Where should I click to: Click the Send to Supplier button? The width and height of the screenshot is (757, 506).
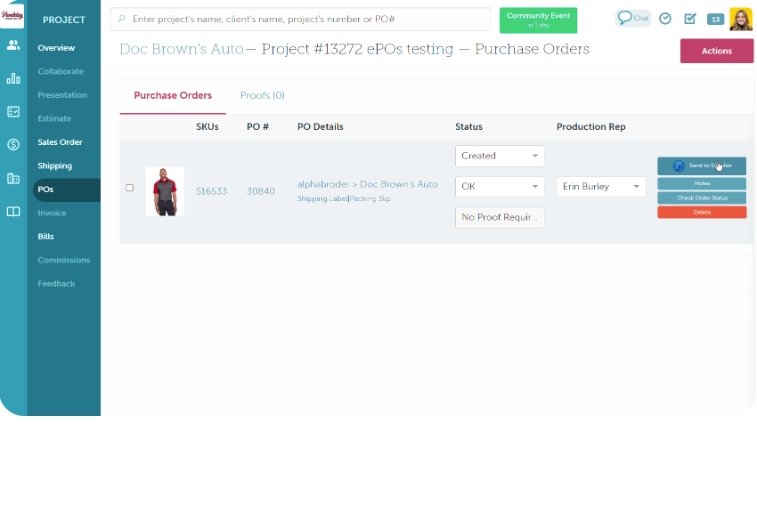701,166
